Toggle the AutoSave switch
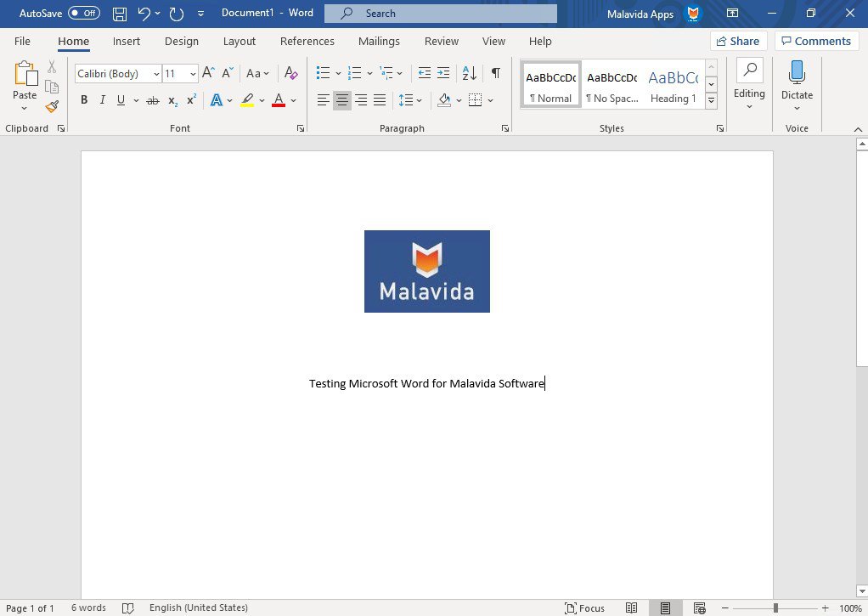The image size is (868, 616). [x=83, y=14]
